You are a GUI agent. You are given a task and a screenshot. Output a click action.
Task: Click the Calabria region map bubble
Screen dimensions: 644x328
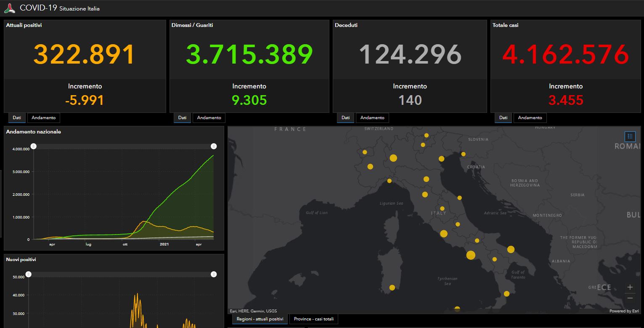[x=506, y=294]
